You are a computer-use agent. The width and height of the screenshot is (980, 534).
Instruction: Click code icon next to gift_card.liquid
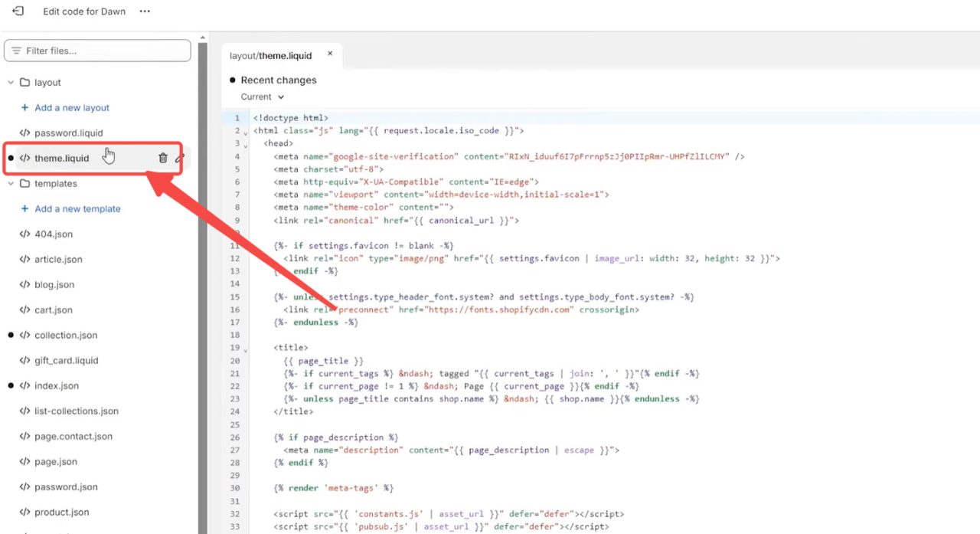tap(24, 360)
